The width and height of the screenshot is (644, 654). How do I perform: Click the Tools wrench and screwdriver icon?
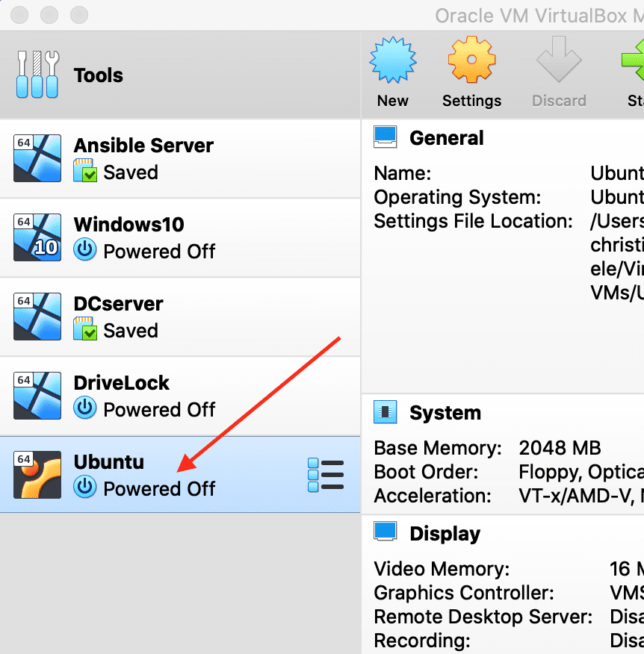pos(37,75)
